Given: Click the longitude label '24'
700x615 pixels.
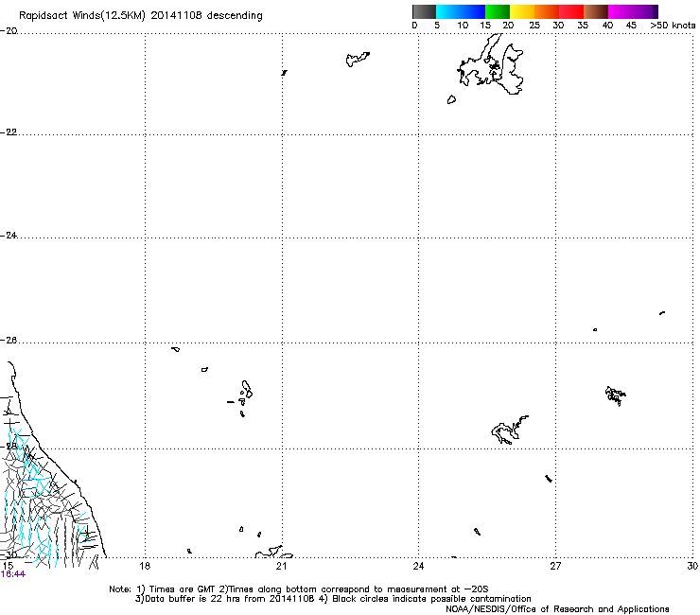Looking at the screenshot, I should click(418, 566).
